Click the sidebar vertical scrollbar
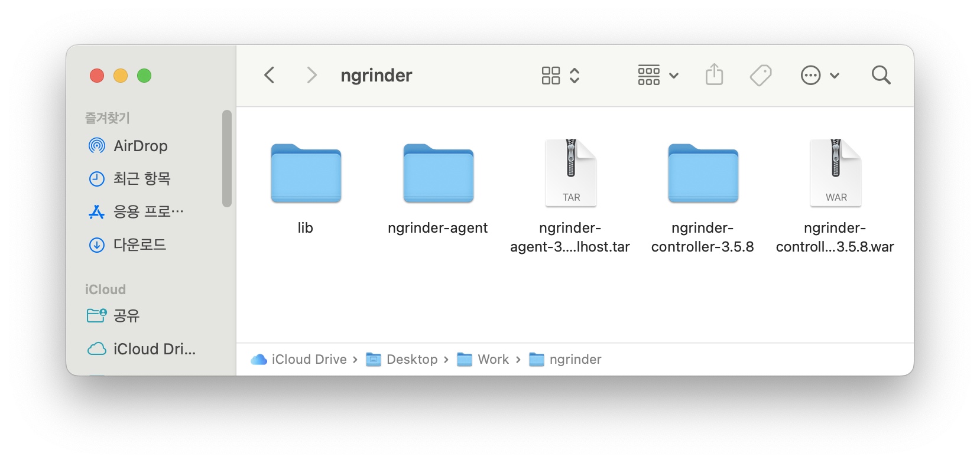Viewport: 980px width, 463px height. click(227, 158)
